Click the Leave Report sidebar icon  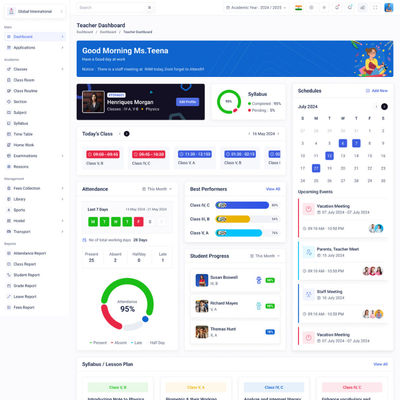click(x=9, y=297)
